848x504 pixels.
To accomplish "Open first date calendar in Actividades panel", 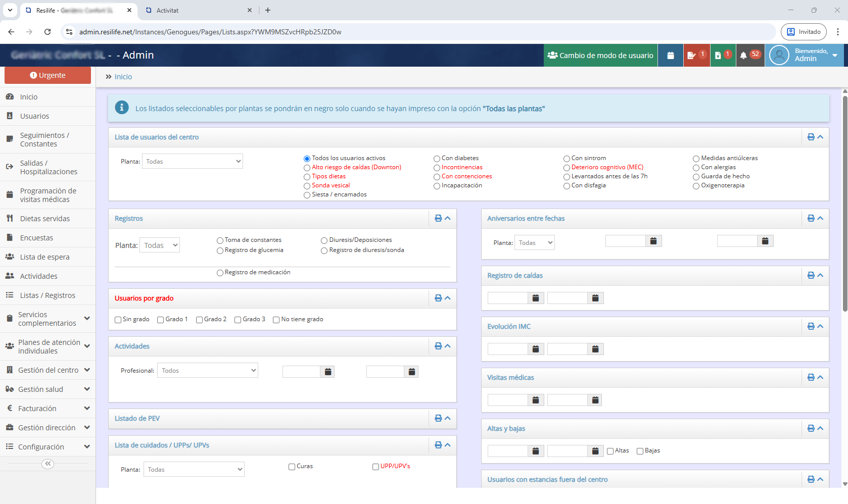I will 328,372.
